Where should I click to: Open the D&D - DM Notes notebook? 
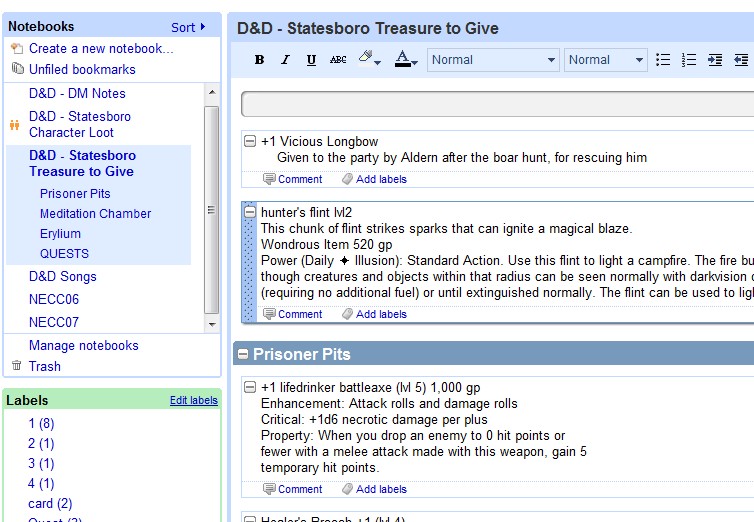click(77, 93)
